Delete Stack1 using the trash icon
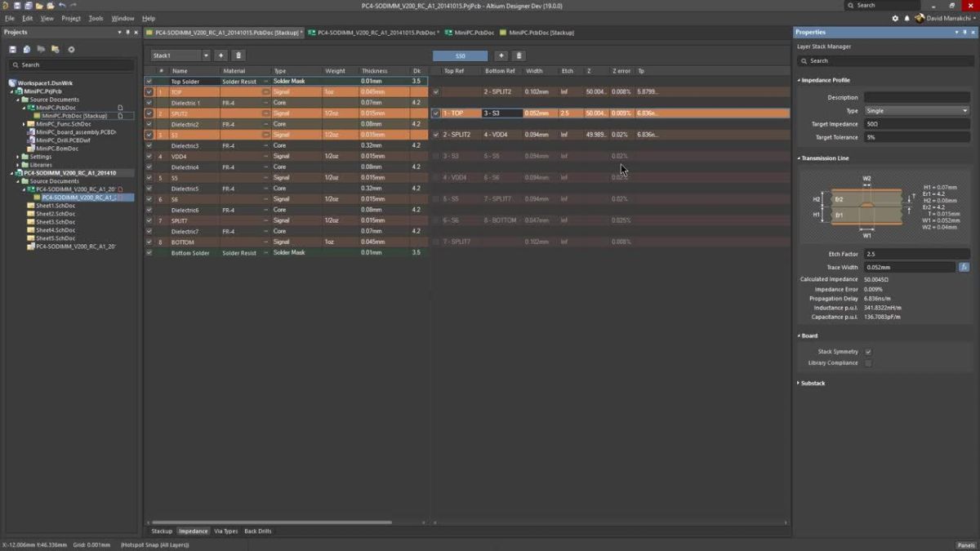 238,55
